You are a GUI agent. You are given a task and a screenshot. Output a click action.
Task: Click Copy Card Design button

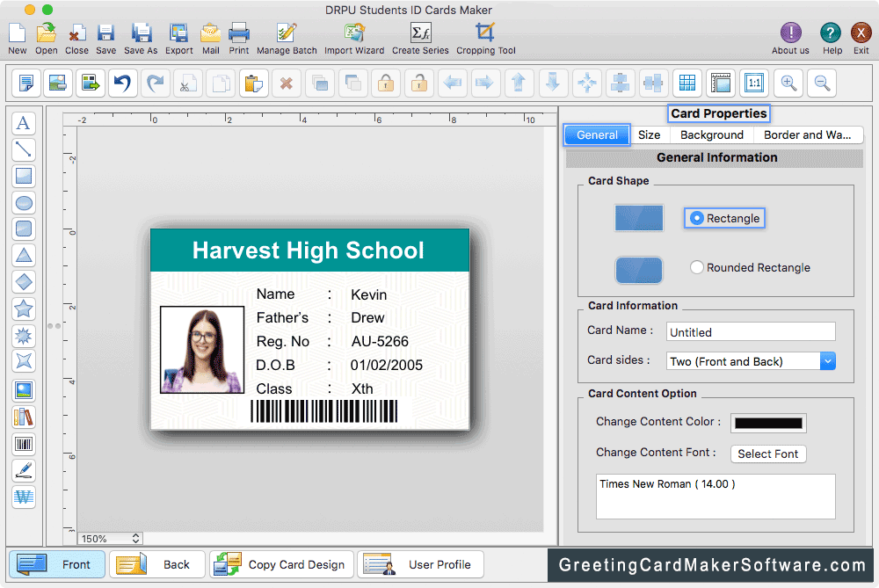(x=281, y=564)
